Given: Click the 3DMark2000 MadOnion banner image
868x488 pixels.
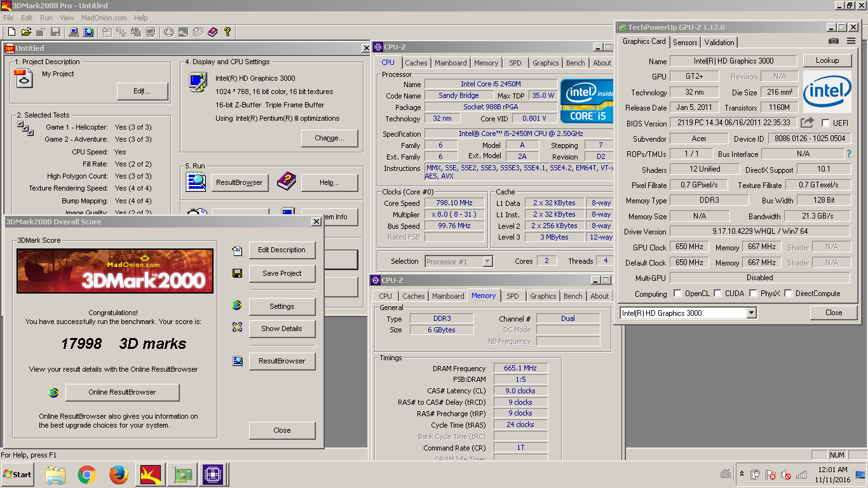Looking at the screenshot, I should point(115,271).
